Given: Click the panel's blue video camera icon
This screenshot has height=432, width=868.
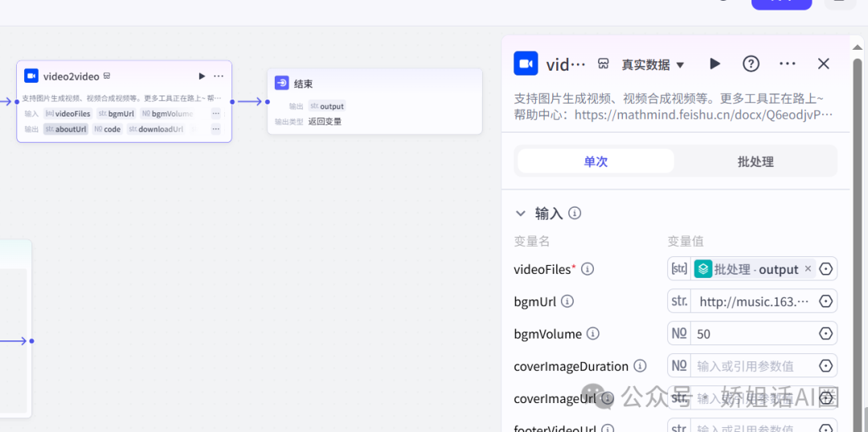Looking at the screenshot, I should (526, 63).
